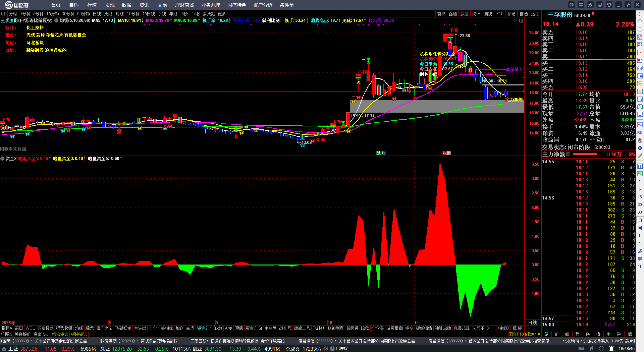Click the minus zoom-out chart button

[537, 328]
